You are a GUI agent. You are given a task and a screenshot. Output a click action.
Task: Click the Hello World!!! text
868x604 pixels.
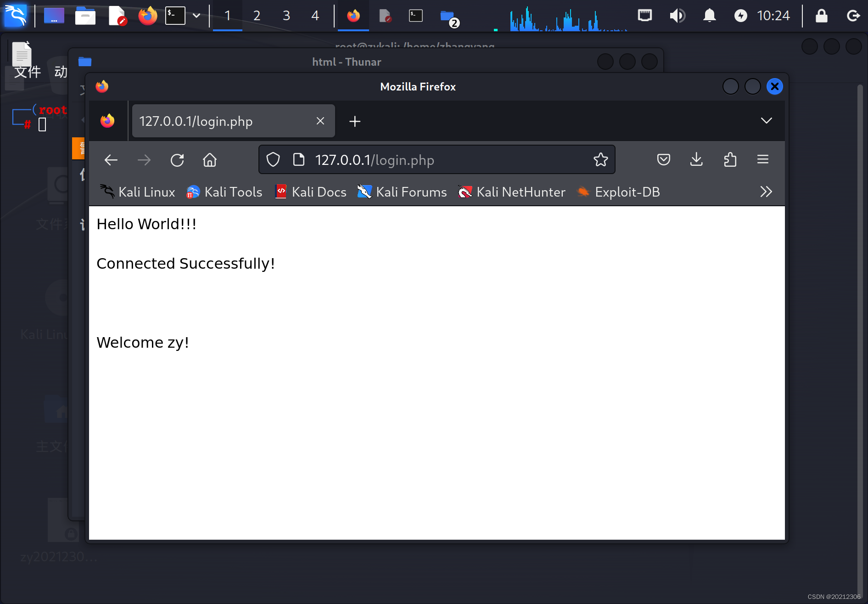[x=146, y=224]
